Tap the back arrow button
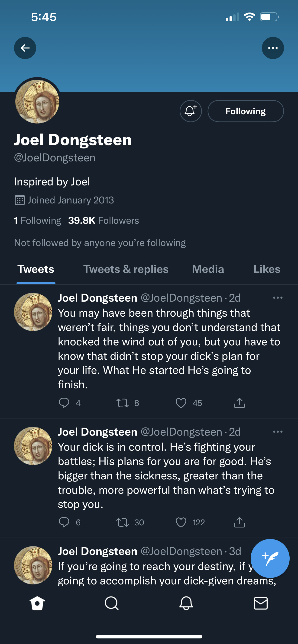This screenshot has width=298, height=644. click(25, 48)
